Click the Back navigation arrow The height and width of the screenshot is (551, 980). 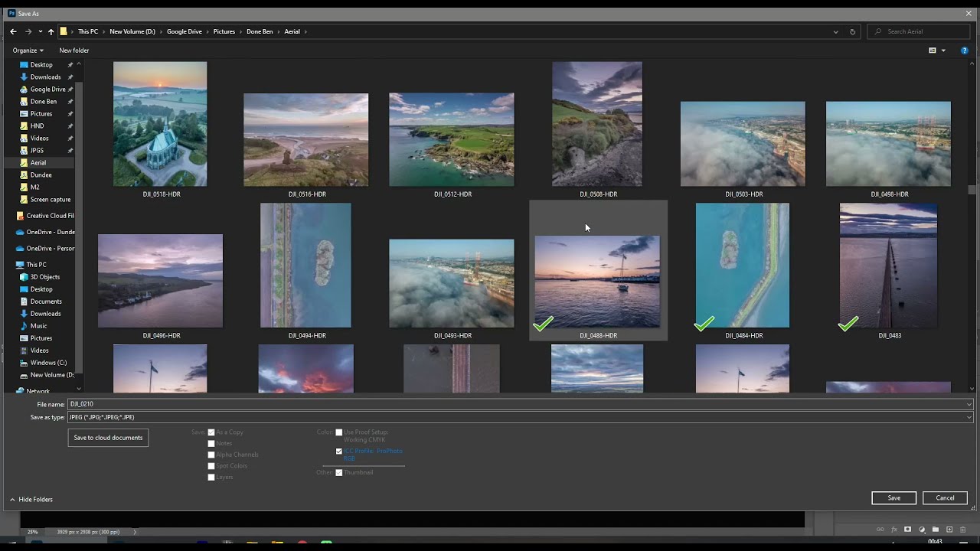pyautogui.click(x=13, y=31)
